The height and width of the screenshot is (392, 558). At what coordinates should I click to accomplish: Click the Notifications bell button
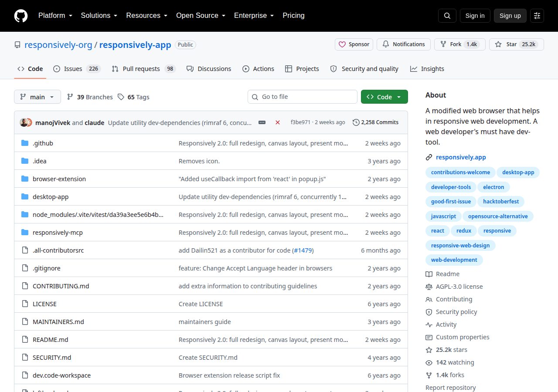(404, 44)
